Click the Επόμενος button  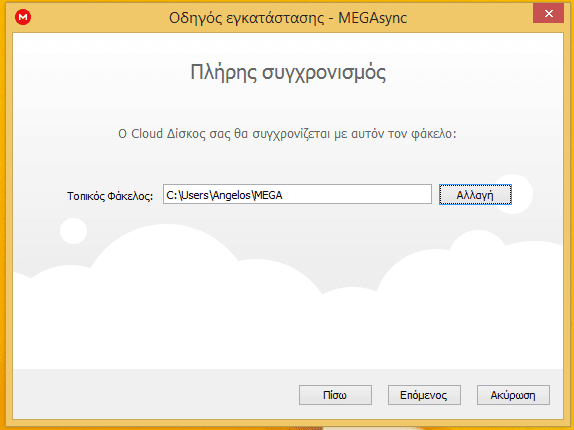[424, 395]
